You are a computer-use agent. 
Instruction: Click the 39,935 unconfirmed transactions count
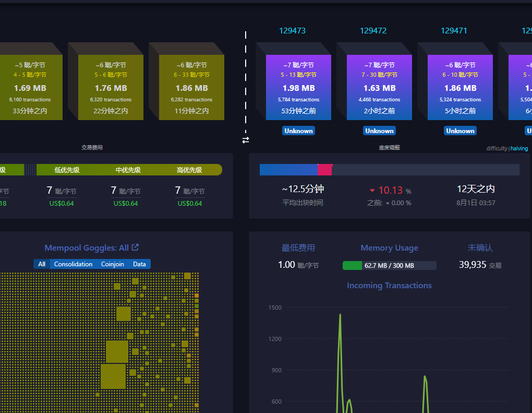click(473, 265)
